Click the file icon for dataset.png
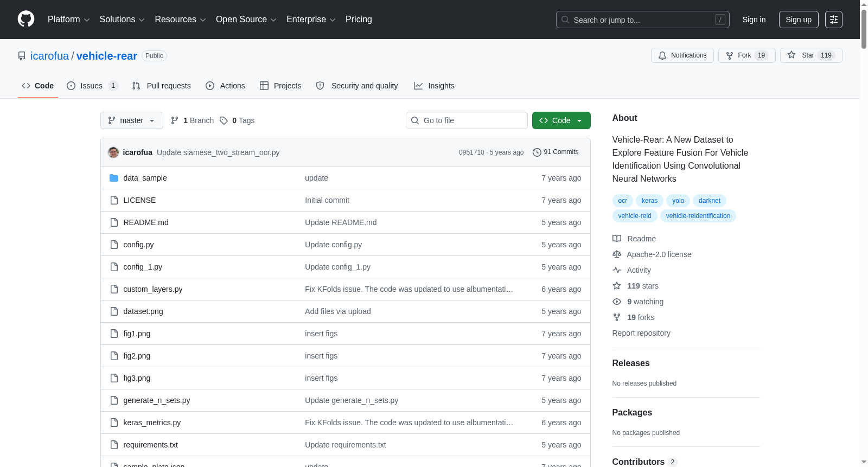Image resolution: width=868 pixels, height=467 pixels. (114, 311)
